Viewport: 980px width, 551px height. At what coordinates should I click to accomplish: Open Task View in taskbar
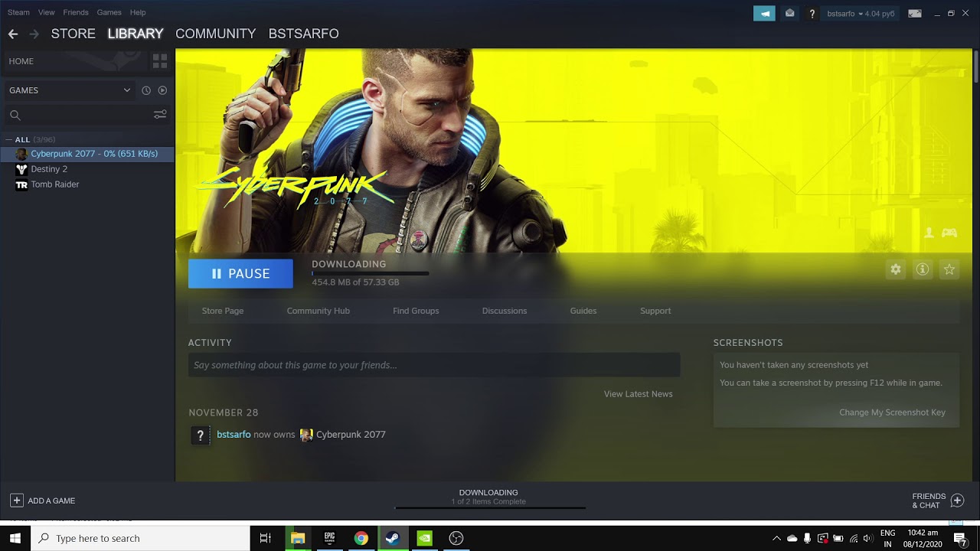point(266,538)
